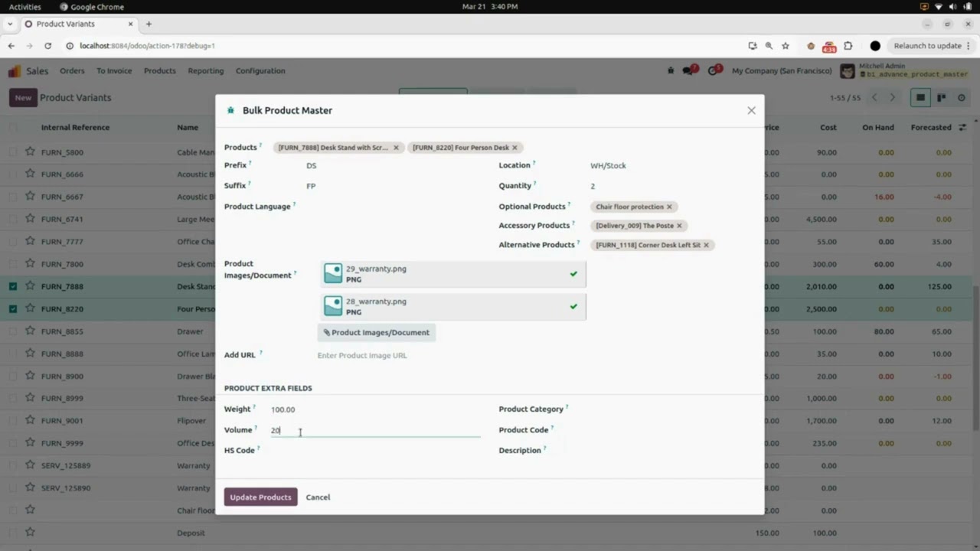Open the Ubuntu system status menu
The width and height of the screenshot is (980, 551).
click(946, 7)
